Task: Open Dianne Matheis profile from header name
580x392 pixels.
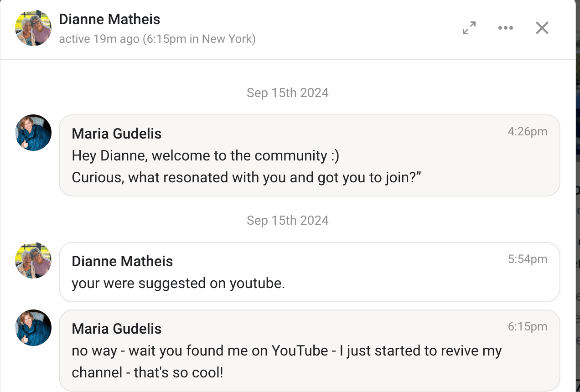Action: click(109, 20)
